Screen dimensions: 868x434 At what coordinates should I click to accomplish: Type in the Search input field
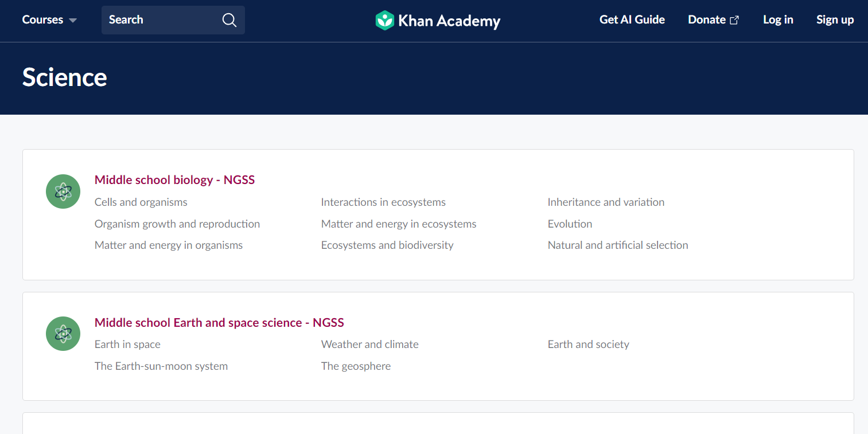pos(161,20)
